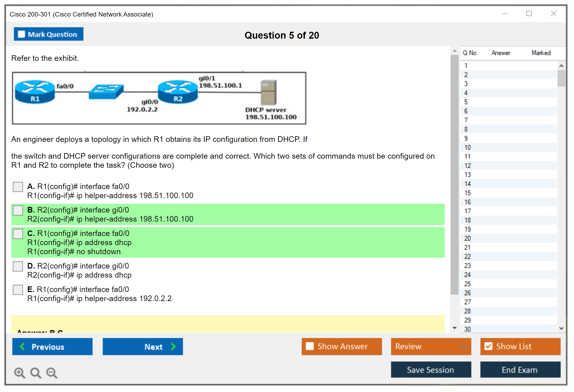Open the Review dropdown menu
The height and width of the screenshot is (392, 574).
[x=431, y=346]
